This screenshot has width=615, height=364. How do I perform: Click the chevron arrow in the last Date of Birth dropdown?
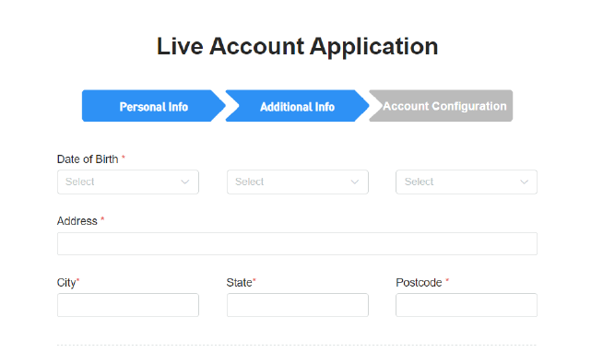tap(524, 182)
